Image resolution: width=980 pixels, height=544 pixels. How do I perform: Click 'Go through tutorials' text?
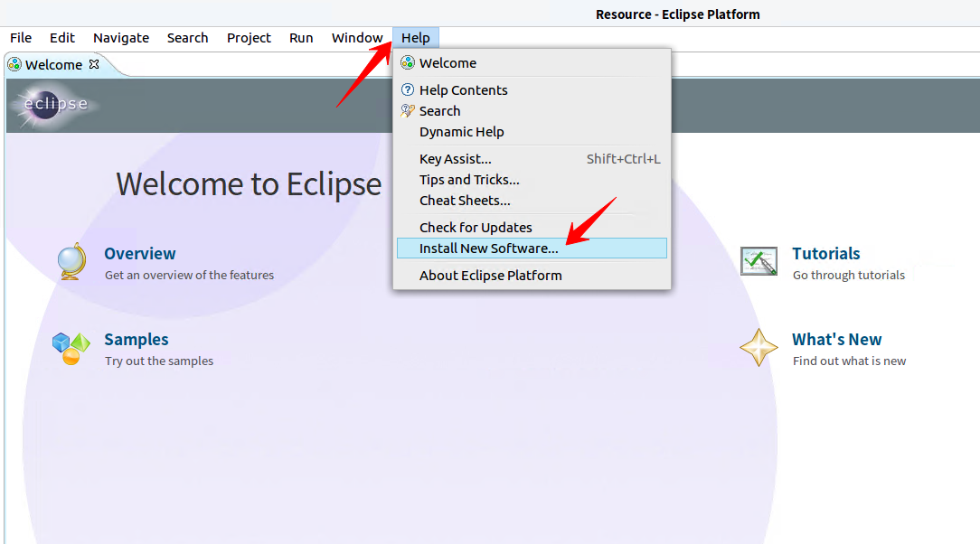[x=849, y=276]
